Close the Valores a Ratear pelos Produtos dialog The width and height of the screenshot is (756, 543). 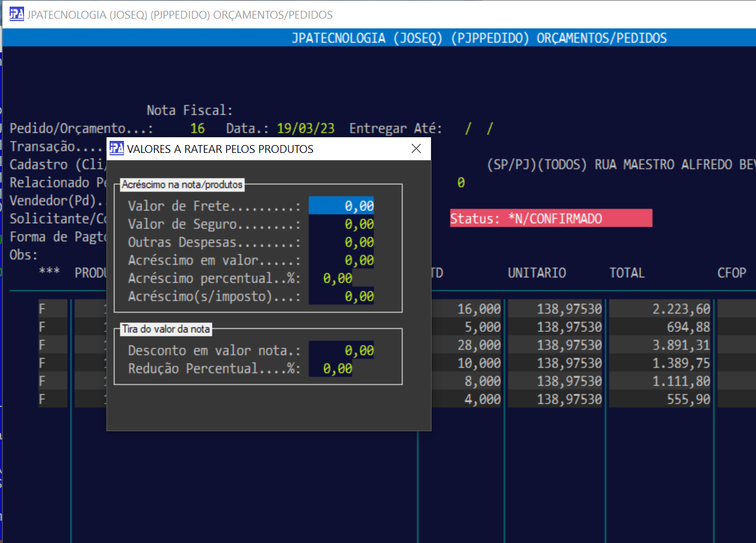click(416, 149)
